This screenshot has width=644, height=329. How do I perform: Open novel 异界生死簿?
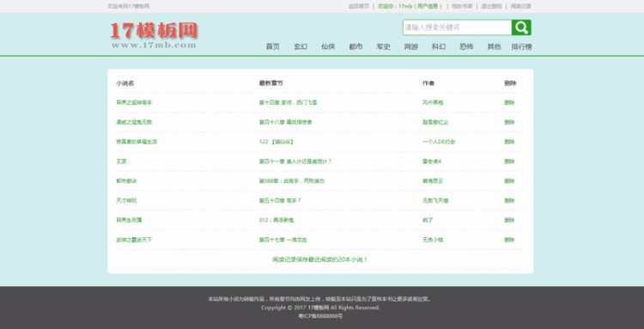(x=129, y=220)
